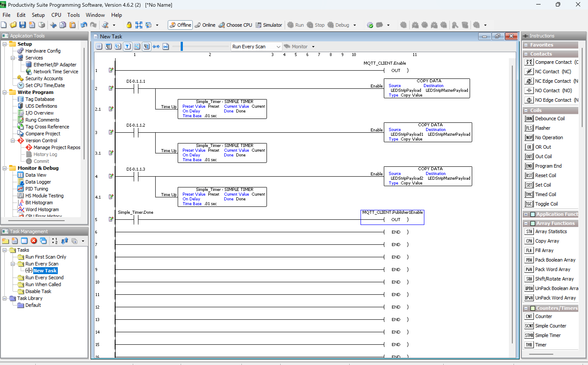The width and height of the screenshot is (588, 365).
Task: Open the Monitor dropdown arrow
Action: (313, 47)
